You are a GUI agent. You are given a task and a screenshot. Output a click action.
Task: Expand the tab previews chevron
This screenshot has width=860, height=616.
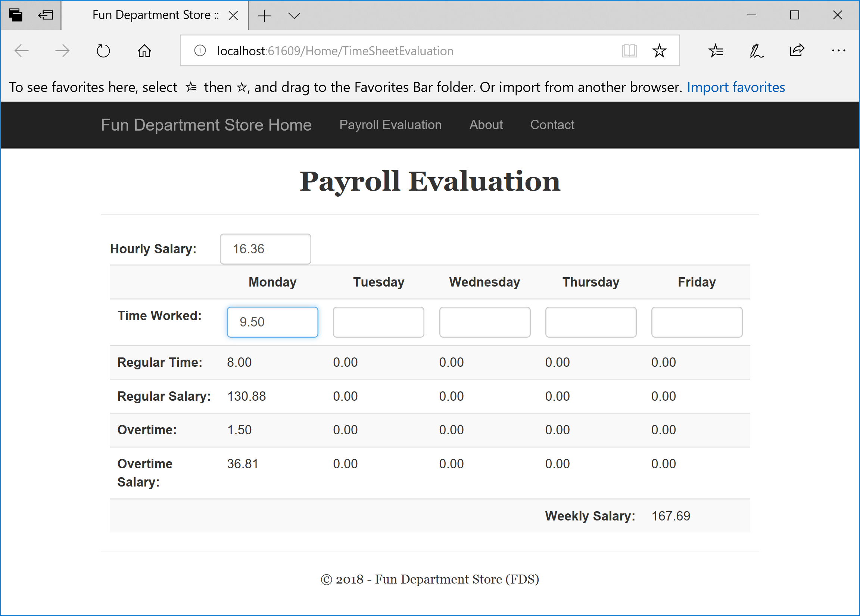[294, 16]
